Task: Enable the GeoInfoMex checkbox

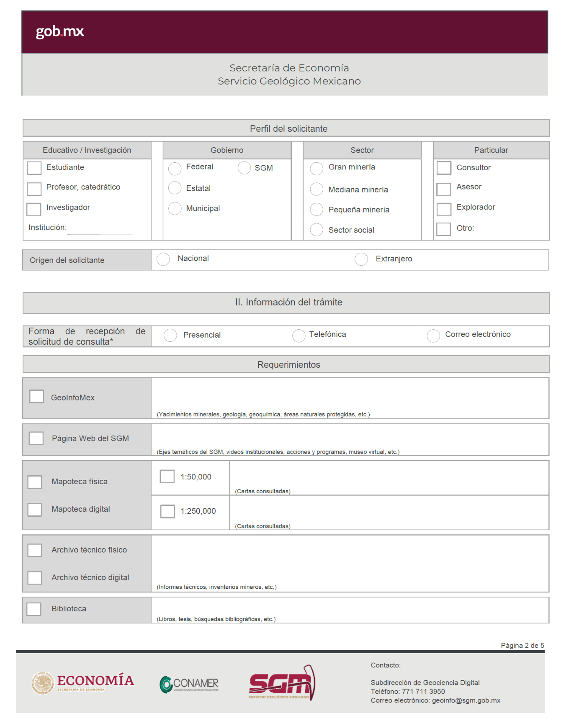Action: [37, 396]
